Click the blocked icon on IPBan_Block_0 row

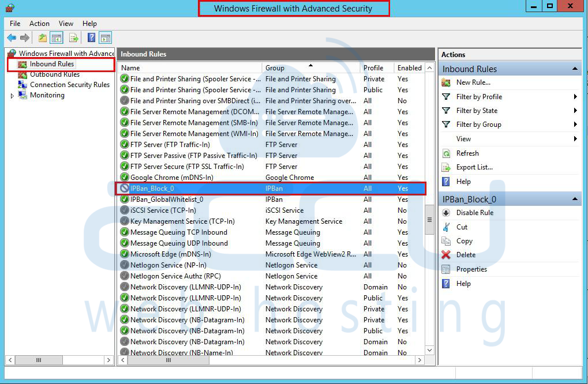(125, 189)
